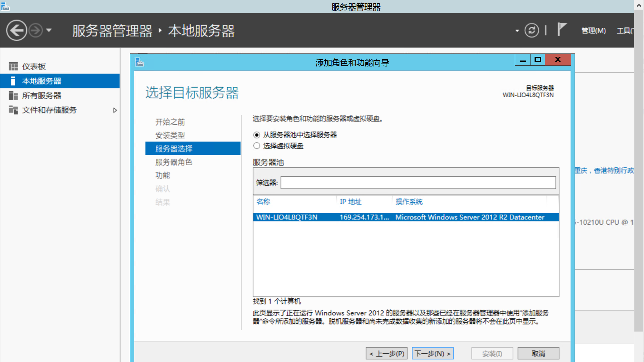Sort by the 操作系统 column header
The width and height of the screenshot is (644, 362).
coord(409,202)
